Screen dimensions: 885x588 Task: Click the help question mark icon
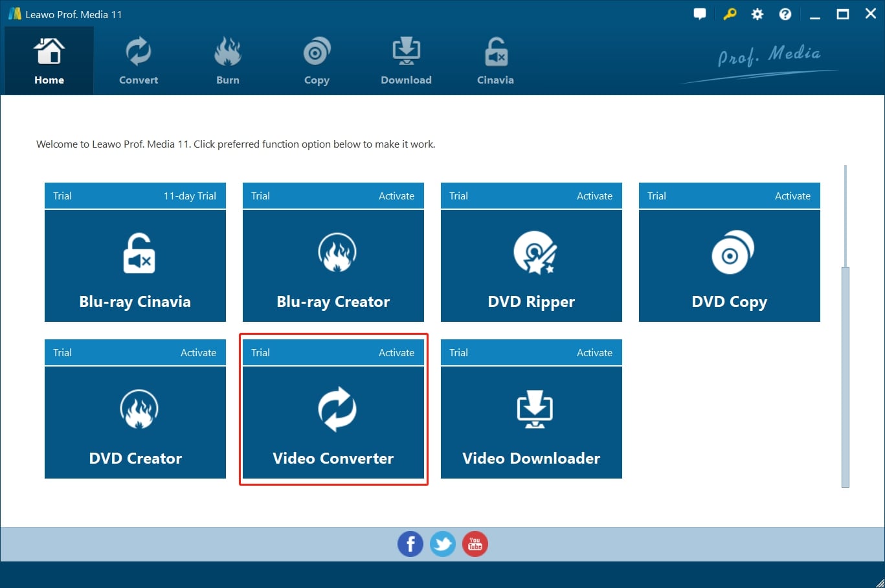click(785, 14)
